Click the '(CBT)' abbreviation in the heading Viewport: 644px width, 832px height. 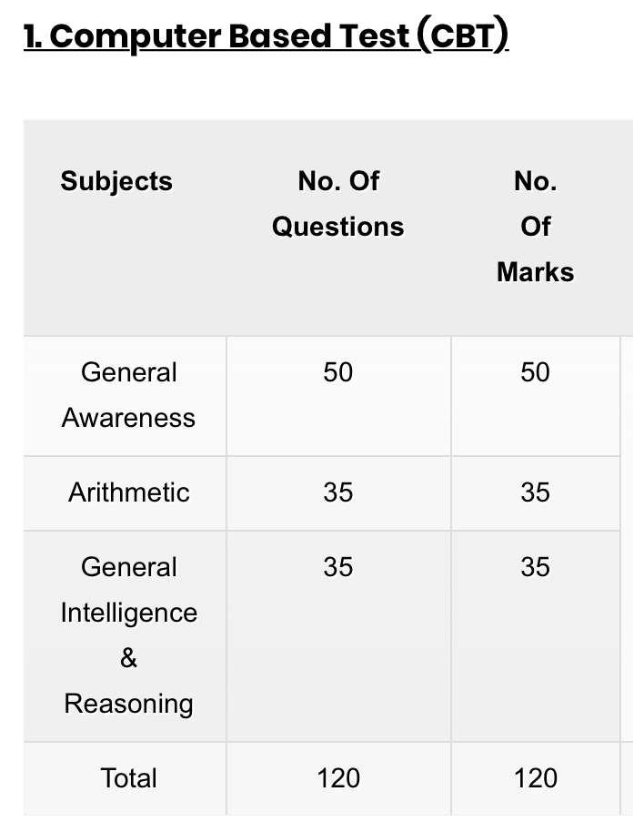(464, 36)
